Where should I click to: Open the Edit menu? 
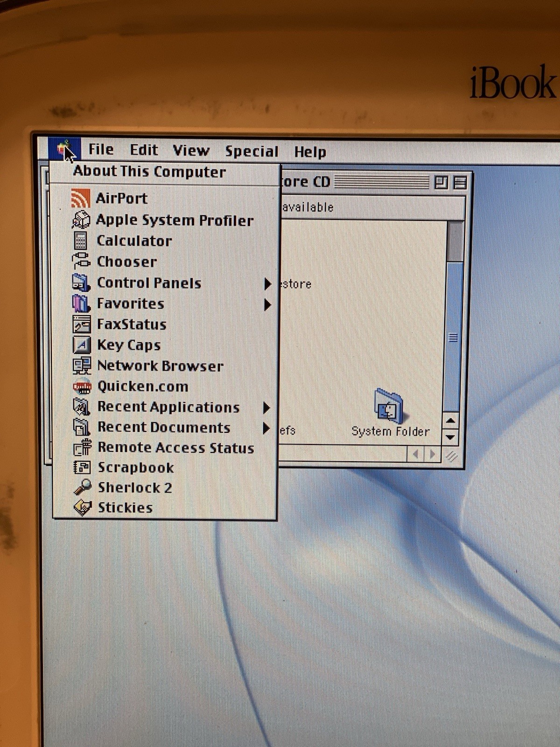click(x=144, y=150)
